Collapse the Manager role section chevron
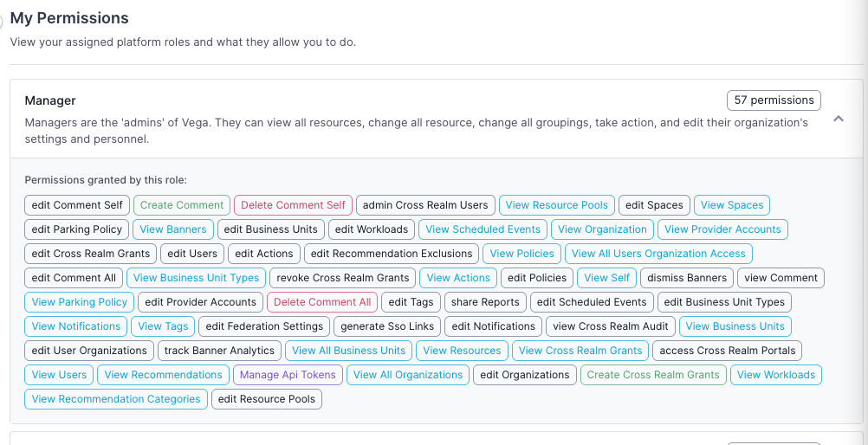The image size is (868, 445). 838,119
